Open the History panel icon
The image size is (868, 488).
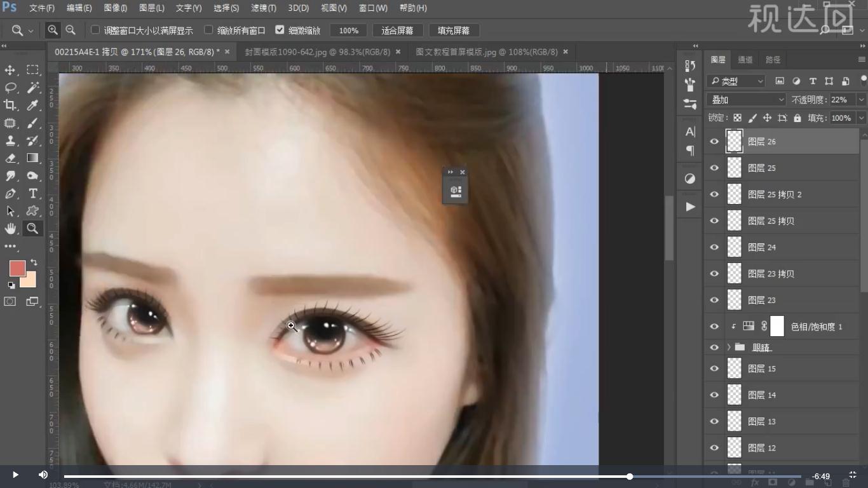pyautogui.click(x=690, y=65)
